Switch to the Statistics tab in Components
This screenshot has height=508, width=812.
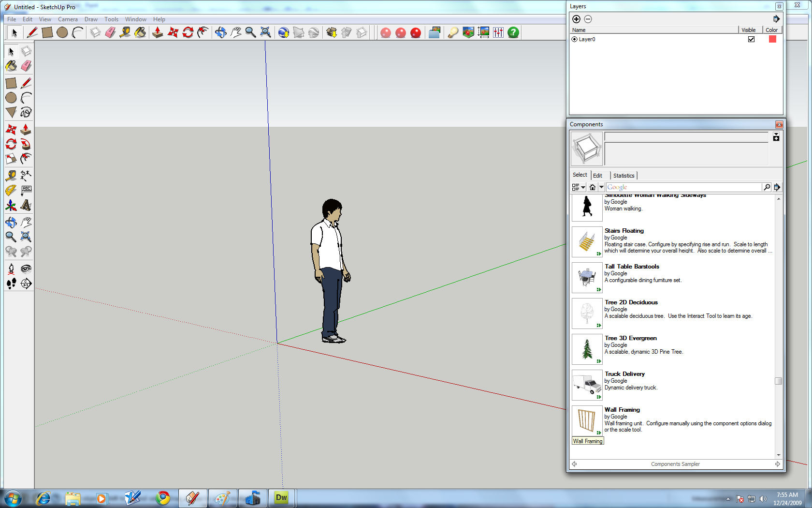624,176
